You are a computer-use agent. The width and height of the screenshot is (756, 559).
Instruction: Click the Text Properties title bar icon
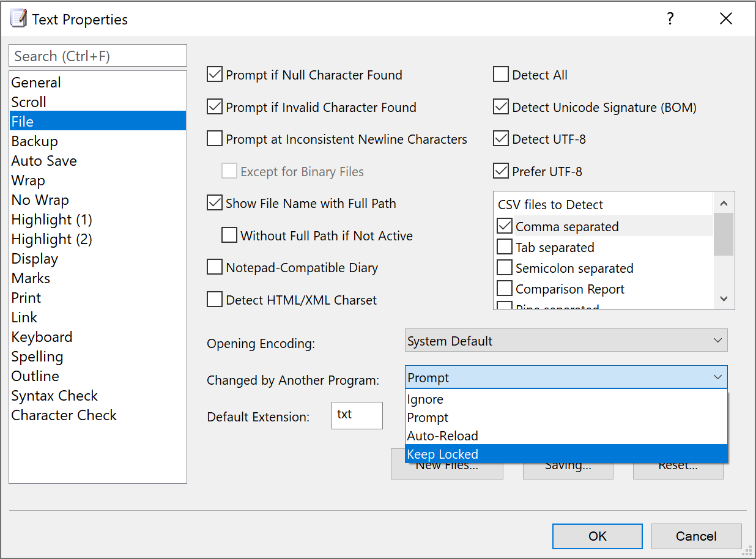point(18,18)
